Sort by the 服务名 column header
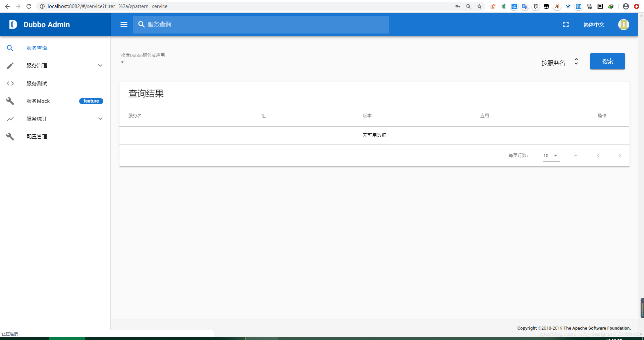Image resolution: width=644 pixels, height=340 pixels. (x=135, y=116)
